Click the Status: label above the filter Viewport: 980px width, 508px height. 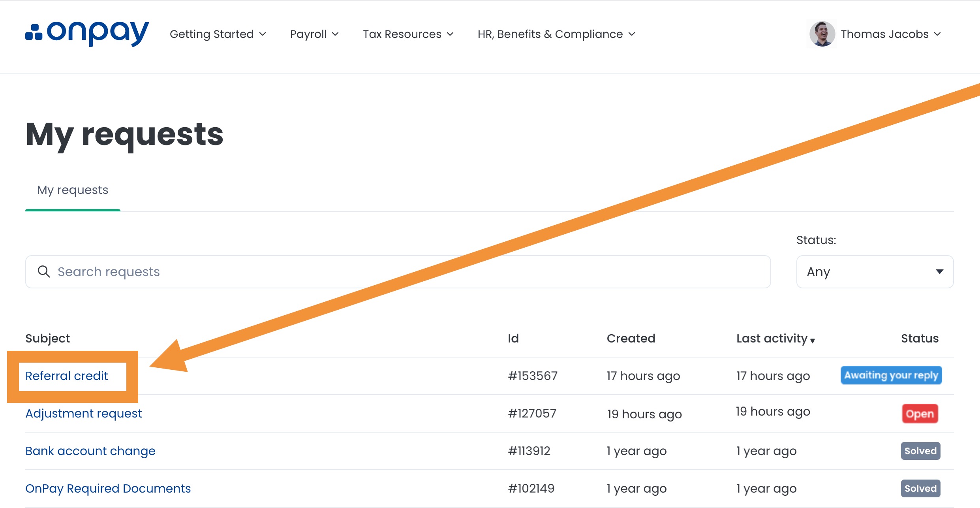click(816, 240)
